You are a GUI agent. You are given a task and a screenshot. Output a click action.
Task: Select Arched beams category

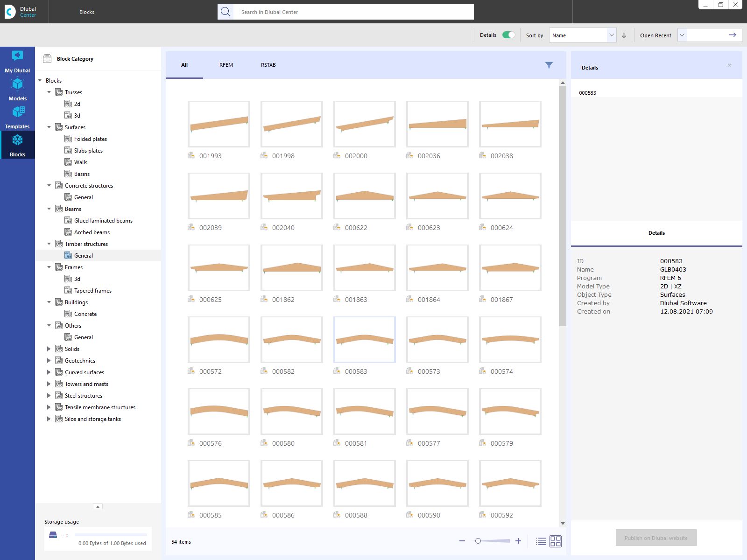[92, 232]
